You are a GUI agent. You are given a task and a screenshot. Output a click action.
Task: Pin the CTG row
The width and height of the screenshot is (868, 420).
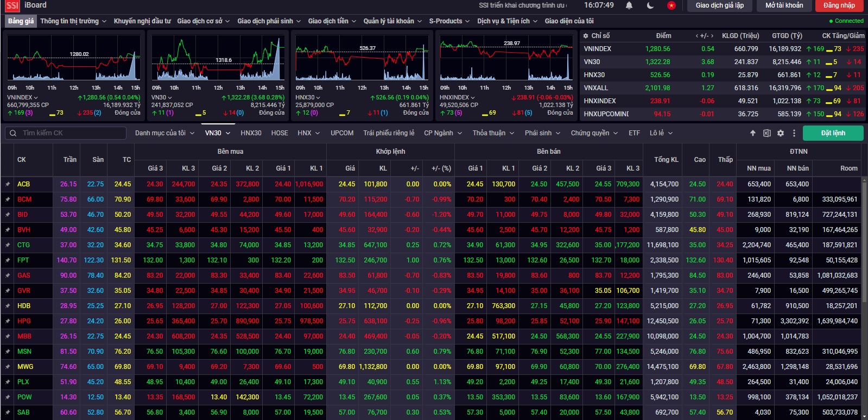pyautogui.click(x=8, y=245)
